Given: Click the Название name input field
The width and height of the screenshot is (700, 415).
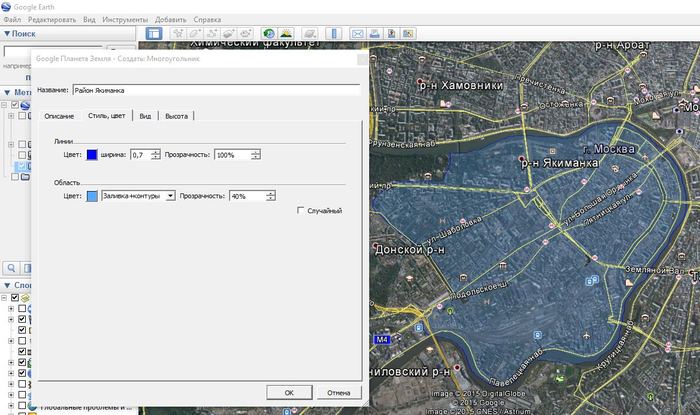Looking at the screenshot, I should click(x=214, y=90).
